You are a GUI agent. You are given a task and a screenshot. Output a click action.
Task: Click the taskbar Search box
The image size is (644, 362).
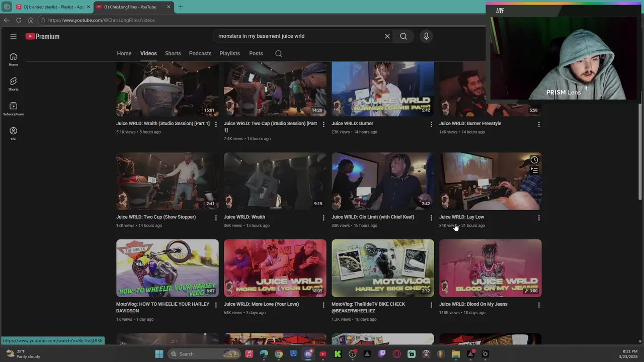tap(204, 354)
